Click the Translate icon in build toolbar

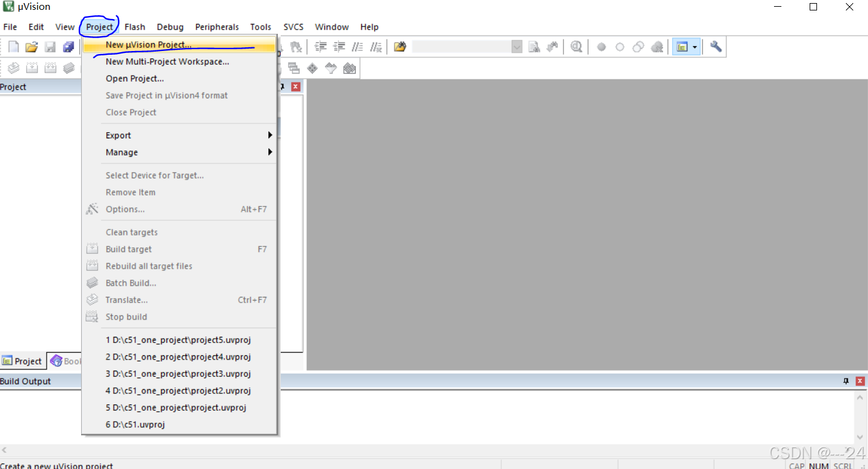pos(14,68)
